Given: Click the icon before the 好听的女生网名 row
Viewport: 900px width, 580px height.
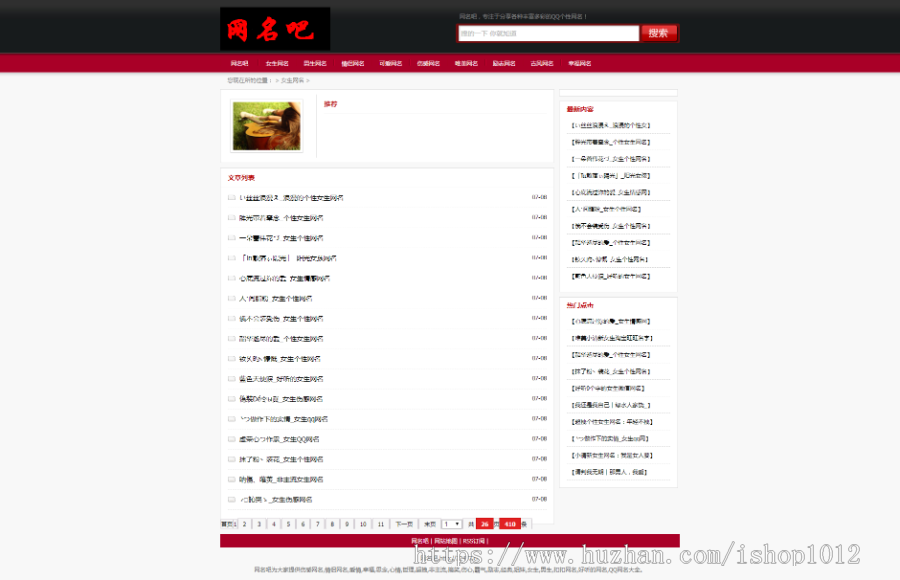Looking at the screenshot, I should 232,379.
